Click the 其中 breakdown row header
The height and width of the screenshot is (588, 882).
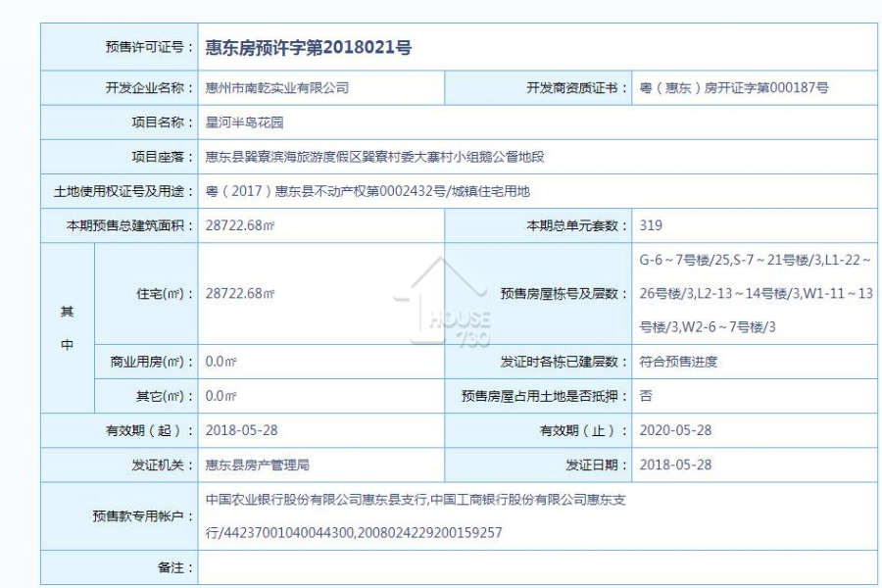(x=67, y=328)
